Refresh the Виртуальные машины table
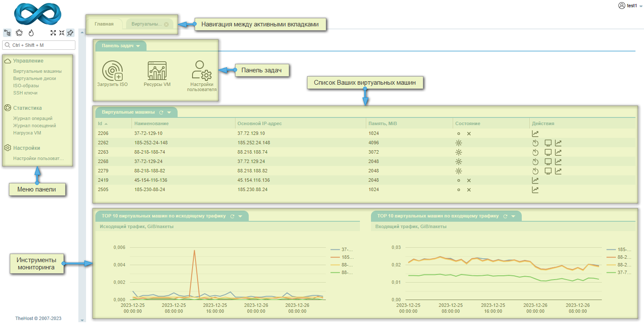The height and width of the screenshot is (323, 644). 161,113
